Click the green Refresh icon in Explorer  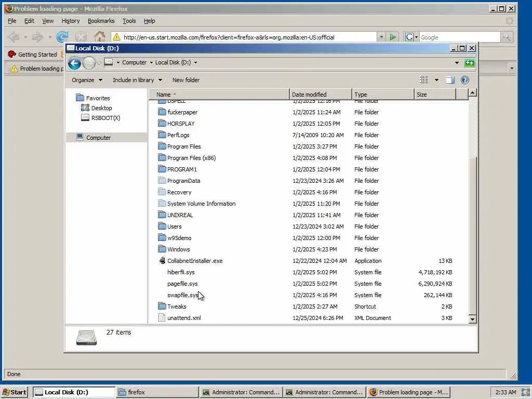(470, 63)
